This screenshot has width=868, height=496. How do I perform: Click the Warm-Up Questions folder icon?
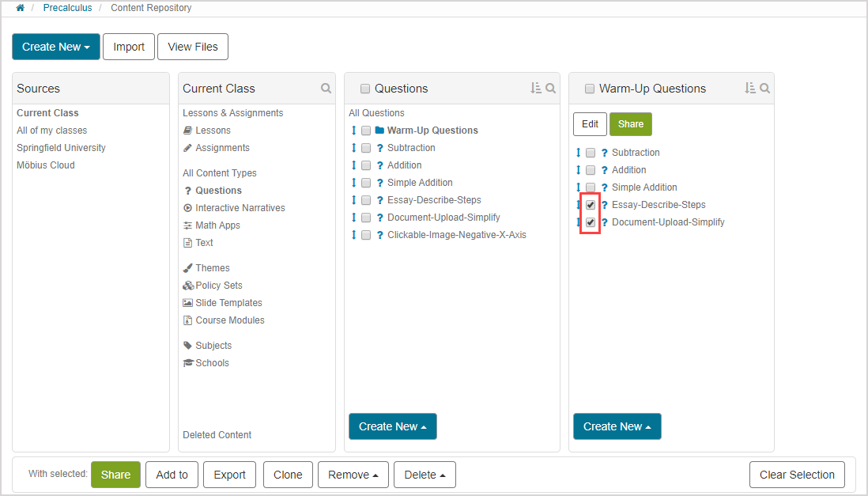point(379,131)
